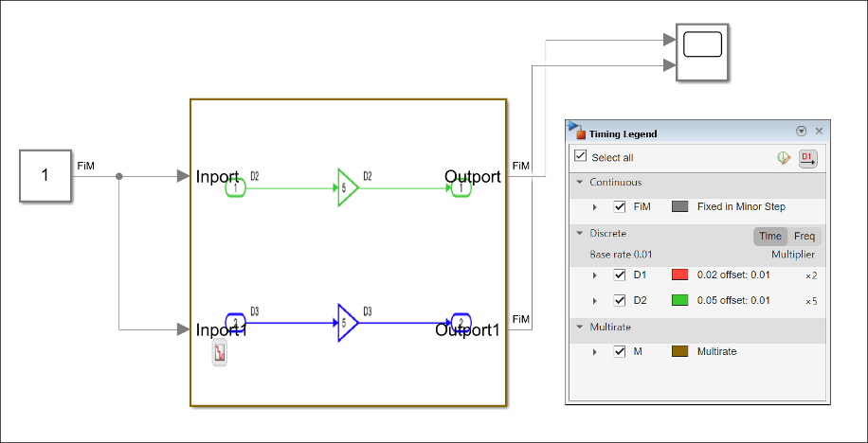Image resolution: width=868 pixels, height=443 pixels.
Task: Click the Timing Legend panel title icon
Action: click(x=577, y=131)
